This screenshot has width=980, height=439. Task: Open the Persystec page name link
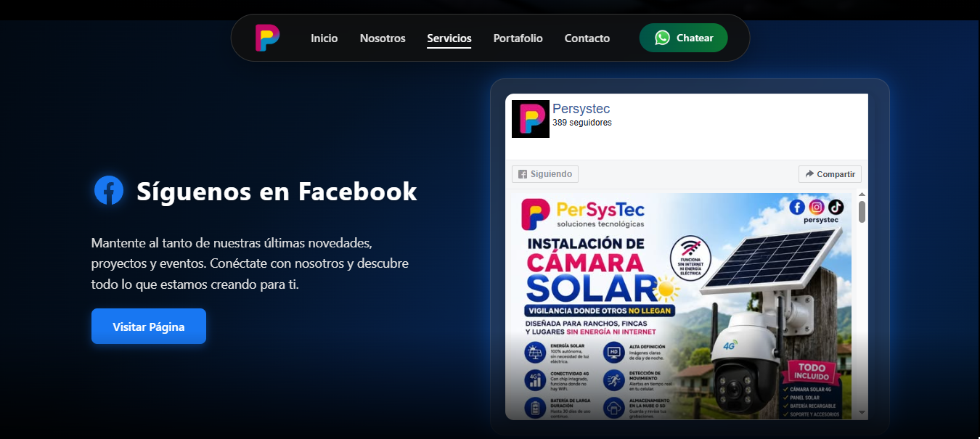click(x=581, y=109)
